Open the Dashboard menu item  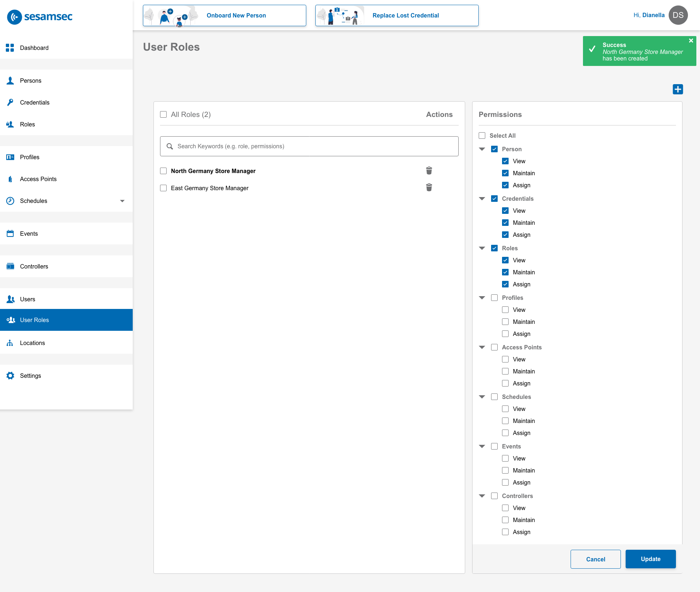point(34,48)
